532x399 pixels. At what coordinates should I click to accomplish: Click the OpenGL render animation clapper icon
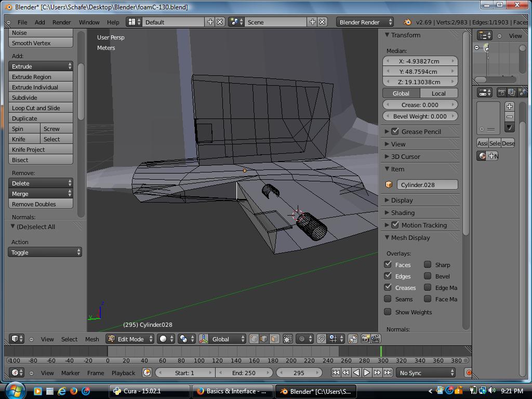pyautogui.click(x=376, y=339)
